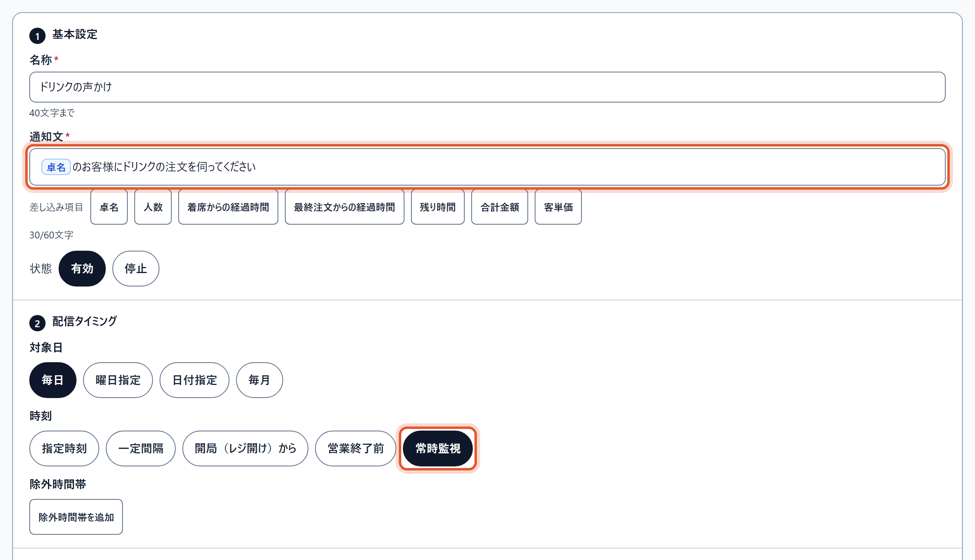Viewport: 975px width, 560px height.
Task: Click the 差し込み項目 label
Action: click(x=56, y=207)
